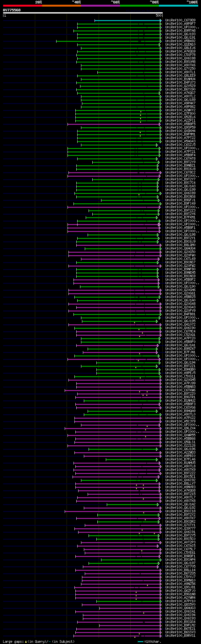
Task: Open hit UniRef100_A5B492
Action: pos(180,41)
